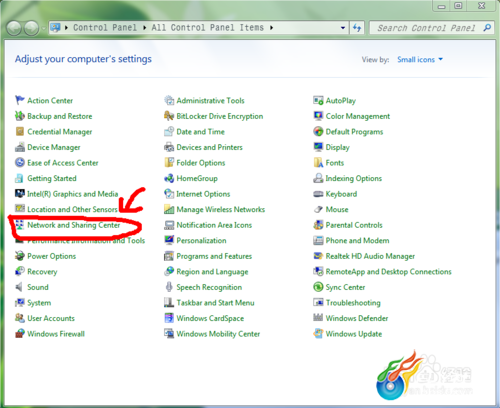Open the Fonts link
The image size is (500, 408).
[335, 163]
